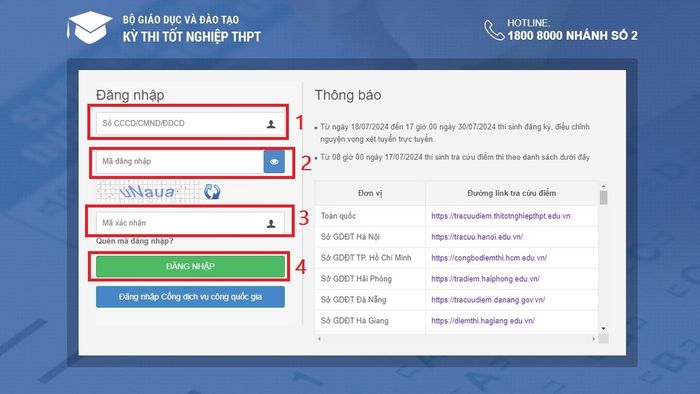Select the Sở GDĐT Hà Nội cell
Screen dimensions: 700x394
[370, 237]
